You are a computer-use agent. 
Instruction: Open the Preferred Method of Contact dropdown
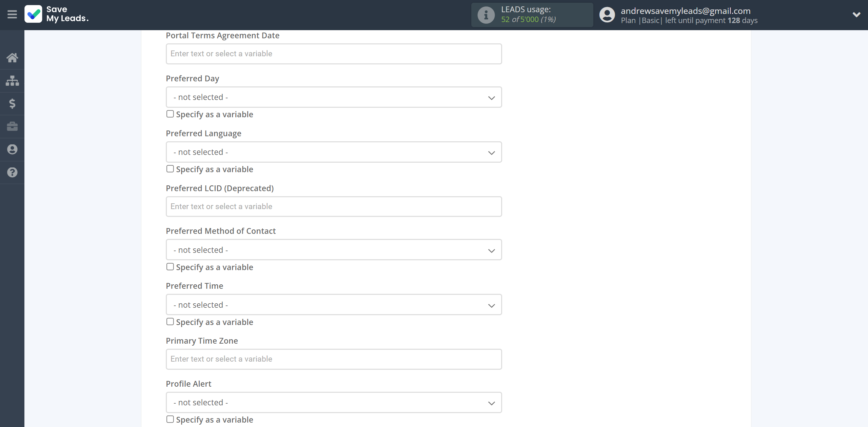334,250
